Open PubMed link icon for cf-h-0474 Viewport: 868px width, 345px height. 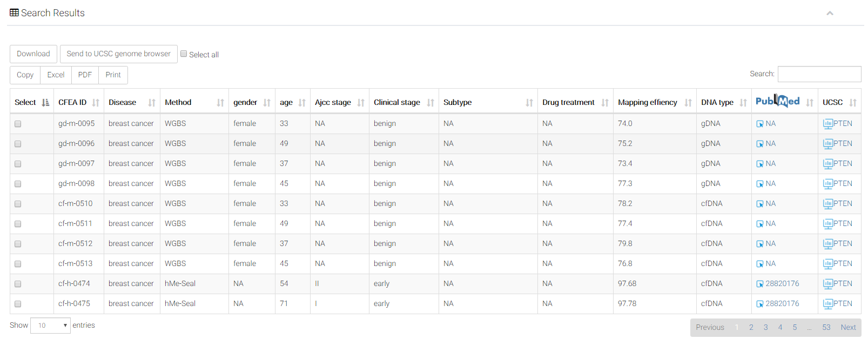click(760, 284)
